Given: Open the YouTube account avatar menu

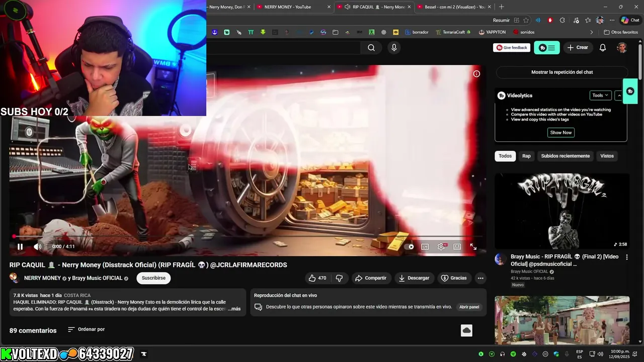Looking at the screenshot, I should click(x=622, y=48).
